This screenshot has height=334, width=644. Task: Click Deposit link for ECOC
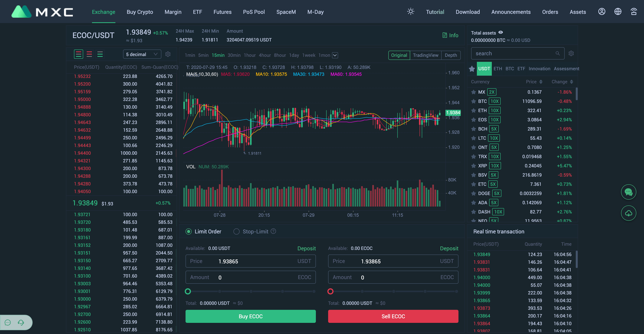tap(449, 248)
